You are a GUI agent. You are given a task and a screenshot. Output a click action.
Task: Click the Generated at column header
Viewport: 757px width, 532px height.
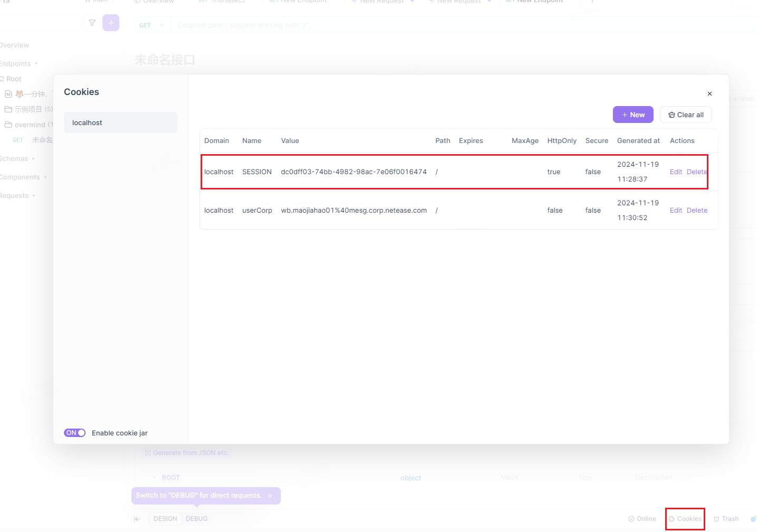pos(638,140)
